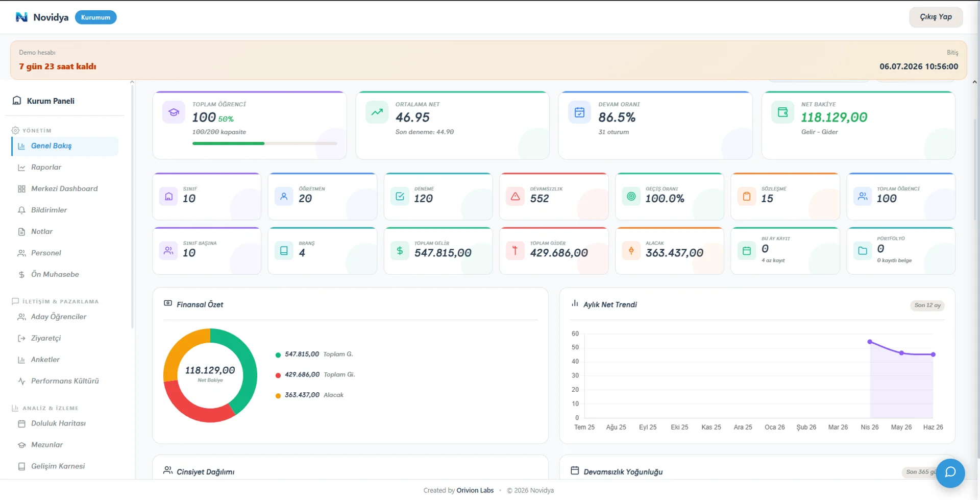
Task: Click the sidebar scroll-up arrow
Action: [x=132, y=82]
